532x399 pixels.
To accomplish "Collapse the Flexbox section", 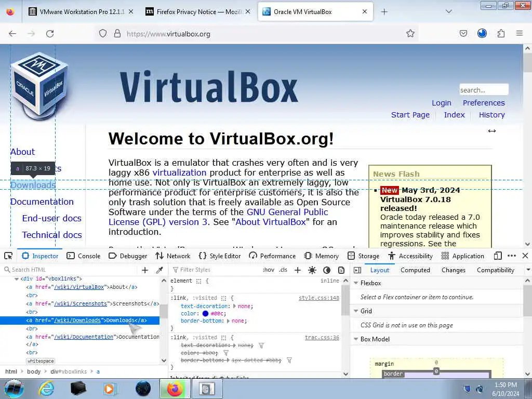I will [x=356, y=283].
